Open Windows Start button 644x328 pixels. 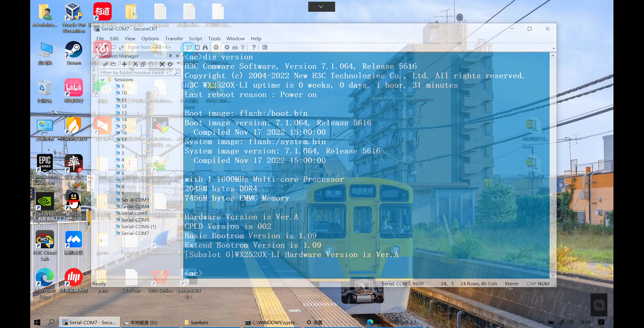click(x=37, y=322)
